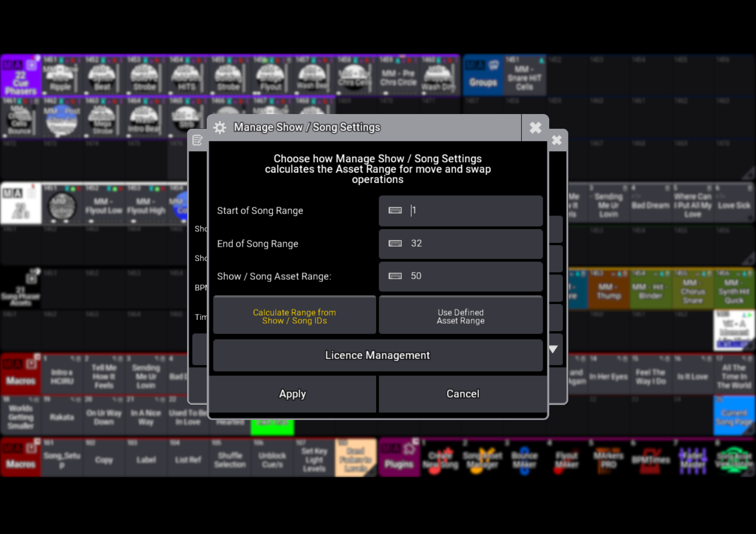
Task: Select the MM - Snare HIT Cells group
Action: pyautogui.click(x=524, y=76)
